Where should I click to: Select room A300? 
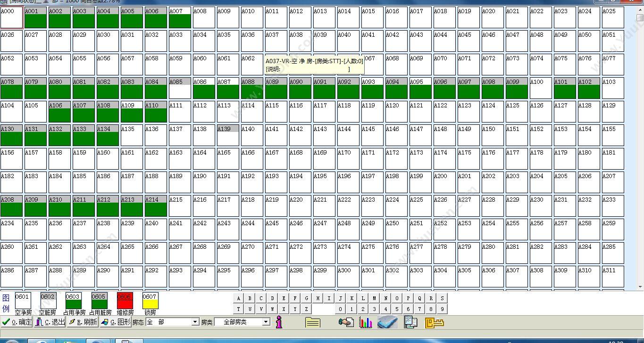pos(348,277)
